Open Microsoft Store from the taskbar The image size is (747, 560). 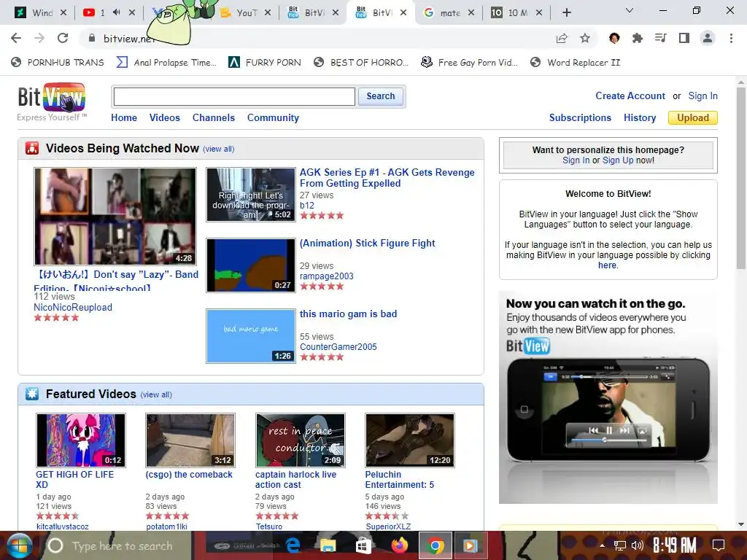[363, 545]
